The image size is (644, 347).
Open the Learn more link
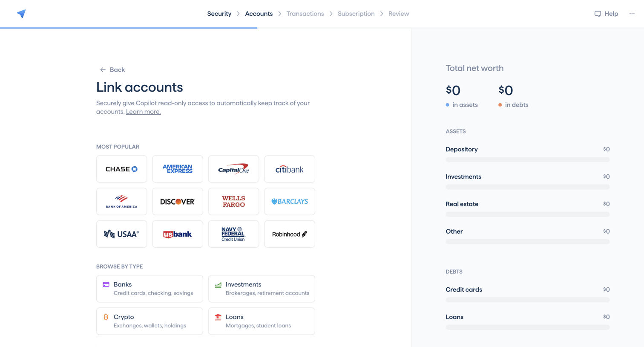click(x=143, y=112)
